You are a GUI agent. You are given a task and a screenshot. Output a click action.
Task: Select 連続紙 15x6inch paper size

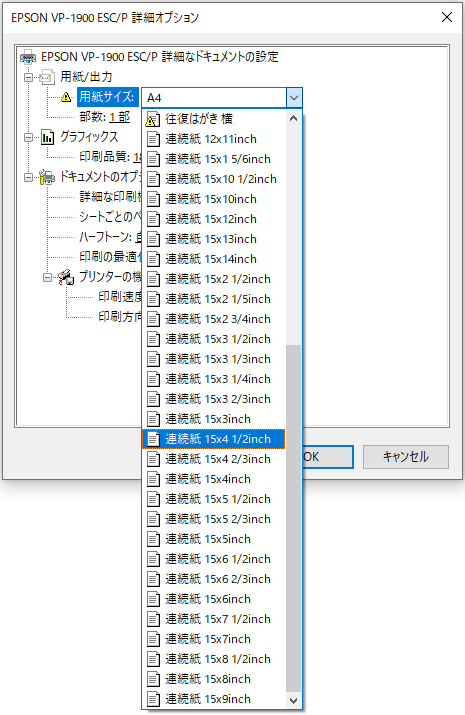[213, 599]
